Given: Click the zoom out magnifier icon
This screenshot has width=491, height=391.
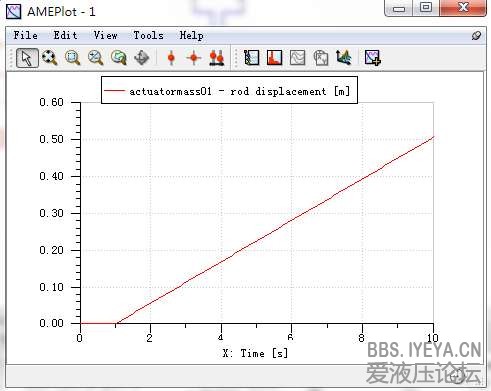Looking at the screenshot, I should click(95, 58).
